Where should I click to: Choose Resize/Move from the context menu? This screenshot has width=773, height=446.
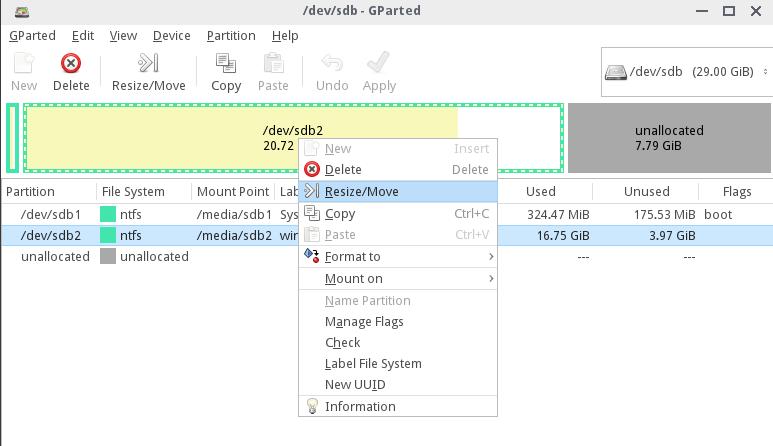pos(361,191)
